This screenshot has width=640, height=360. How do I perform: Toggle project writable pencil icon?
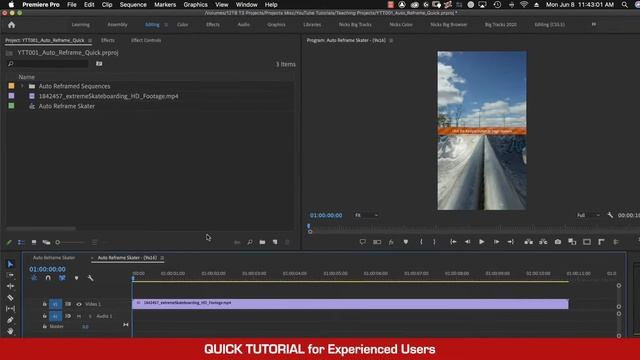tap(9, 242)
